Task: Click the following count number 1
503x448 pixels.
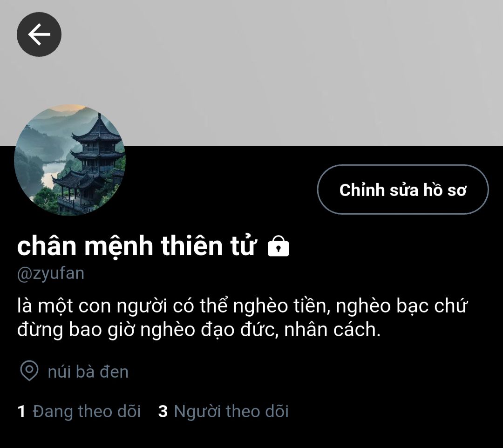Action: 21,412
